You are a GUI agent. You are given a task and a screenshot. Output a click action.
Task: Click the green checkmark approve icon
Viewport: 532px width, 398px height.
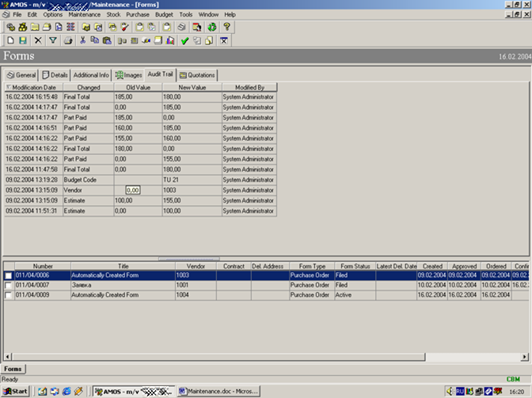[x=184, y=40]
